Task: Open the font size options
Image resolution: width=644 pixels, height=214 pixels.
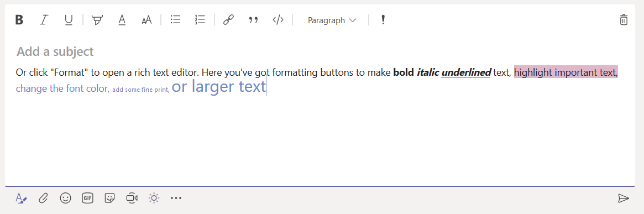Action: pos(146,20)
